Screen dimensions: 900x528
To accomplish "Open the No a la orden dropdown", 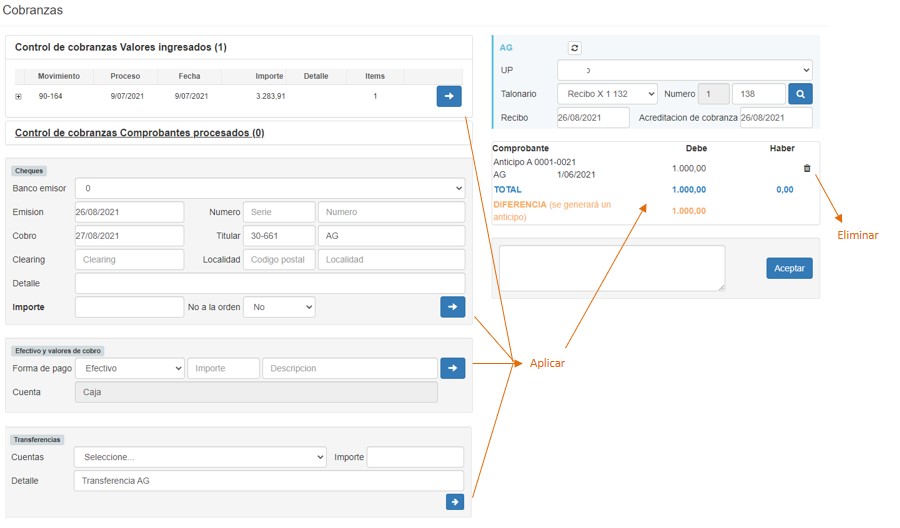I will [x=279, y=307].
